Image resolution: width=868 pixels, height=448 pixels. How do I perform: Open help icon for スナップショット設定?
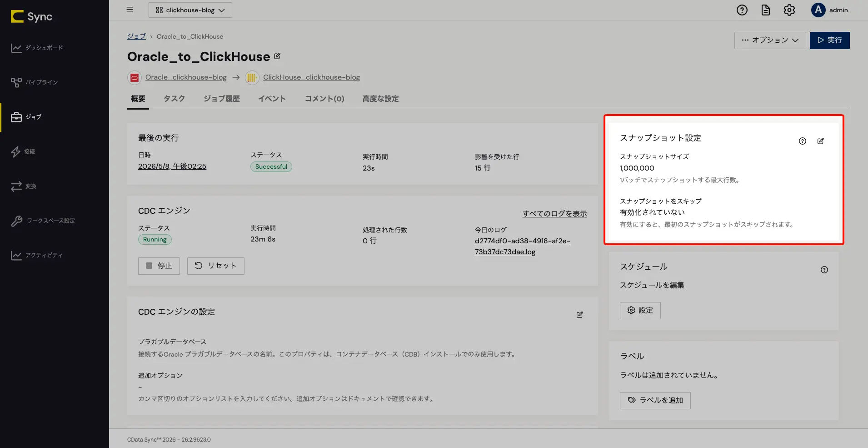click(803, 141)
